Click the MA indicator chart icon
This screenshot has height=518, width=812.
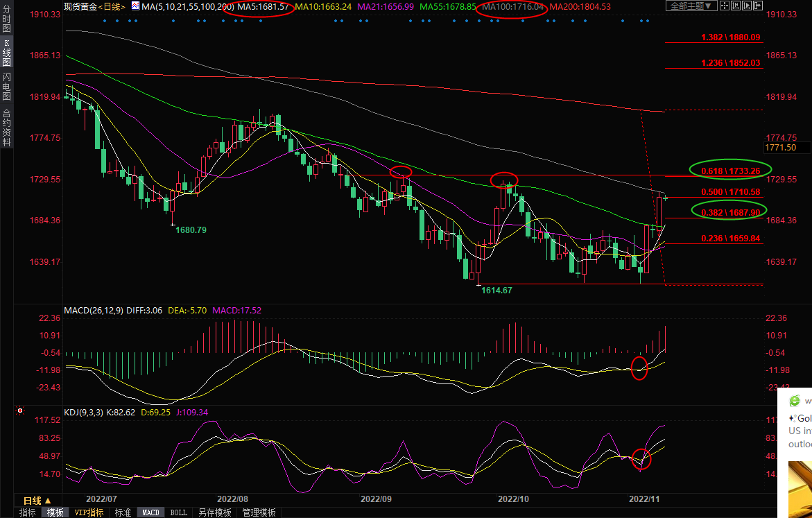135,6
